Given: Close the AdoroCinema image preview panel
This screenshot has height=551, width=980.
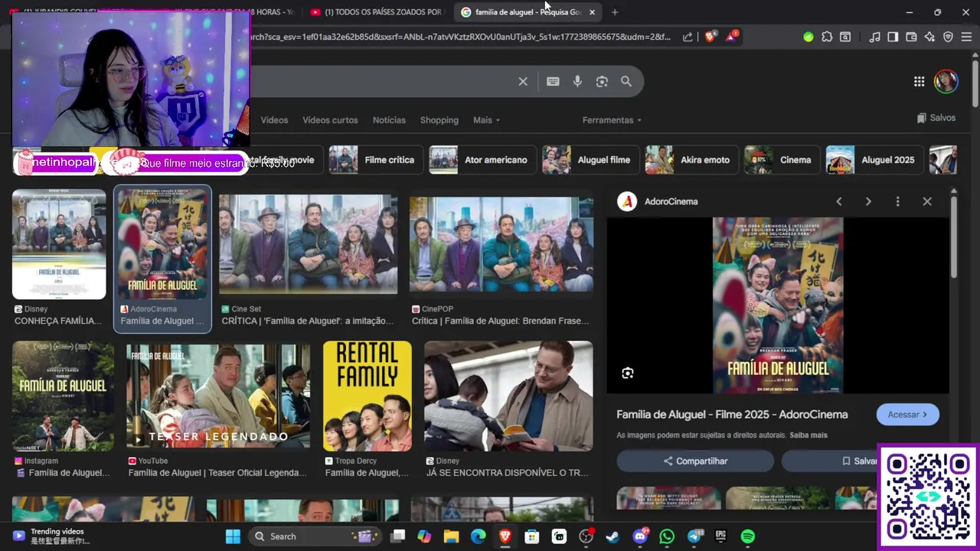Looking at the screenshot, I should (x=927, y=201).
